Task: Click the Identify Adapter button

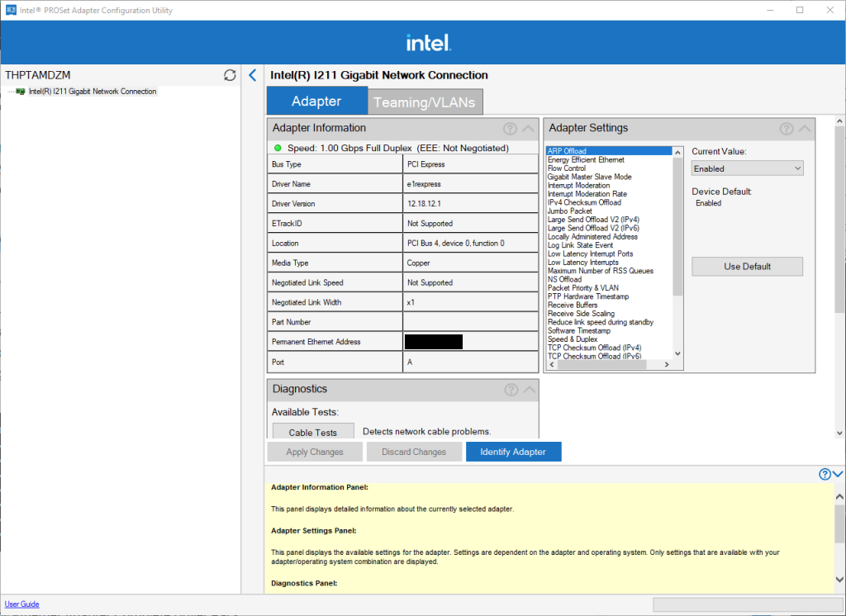Action: (513, 452)
